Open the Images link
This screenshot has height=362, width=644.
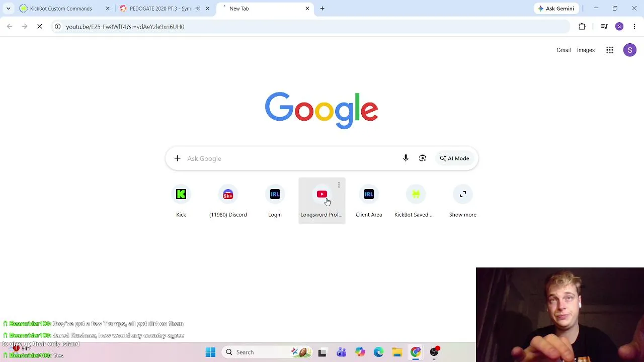point(586,50)
